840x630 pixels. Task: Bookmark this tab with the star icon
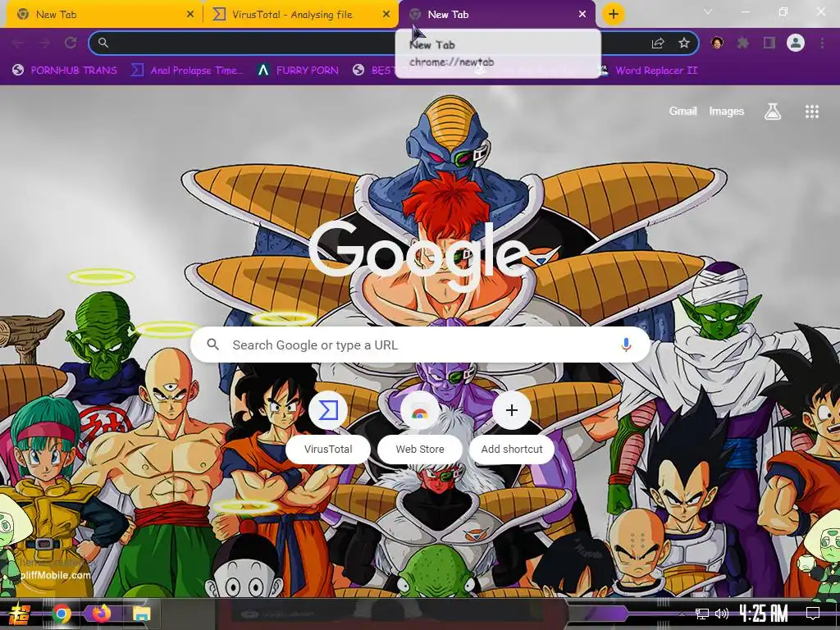684,43
